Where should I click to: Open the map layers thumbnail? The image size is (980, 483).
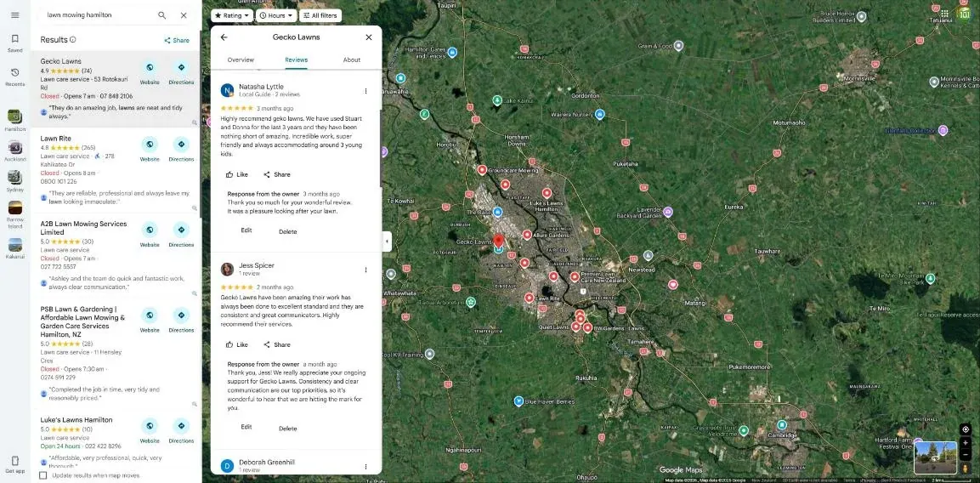935,457
